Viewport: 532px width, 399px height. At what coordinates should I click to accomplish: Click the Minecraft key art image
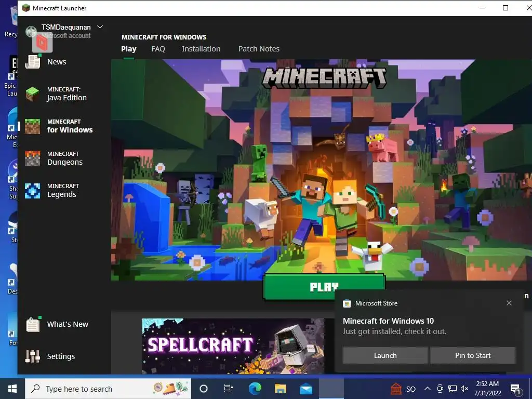[321, 170]
